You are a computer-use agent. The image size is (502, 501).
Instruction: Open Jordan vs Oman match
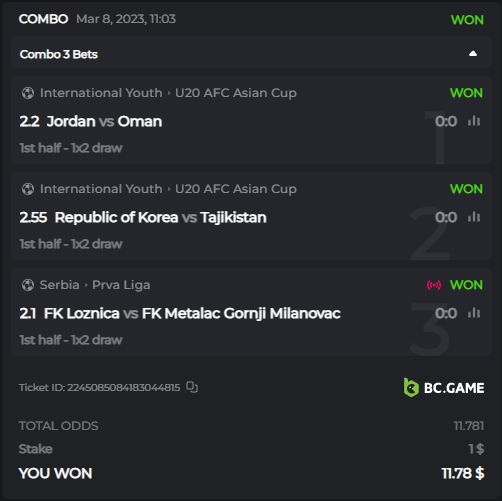tap(104, 121)
